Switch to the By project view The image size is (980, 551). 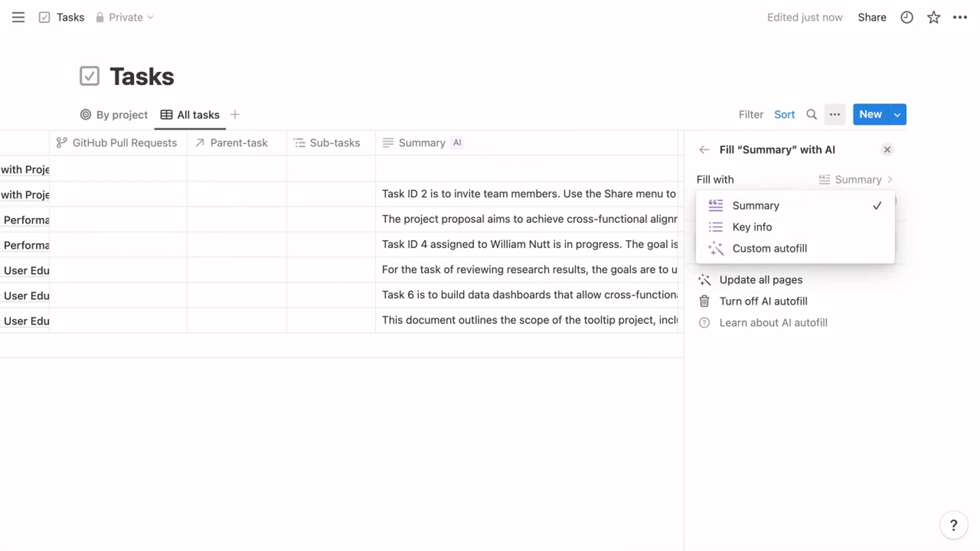click(113, 115)
